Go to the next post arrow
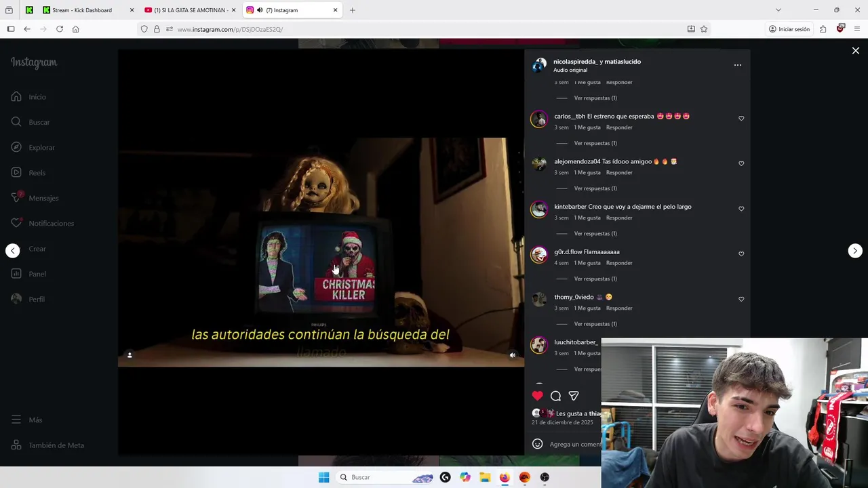 tap(855, 251)
